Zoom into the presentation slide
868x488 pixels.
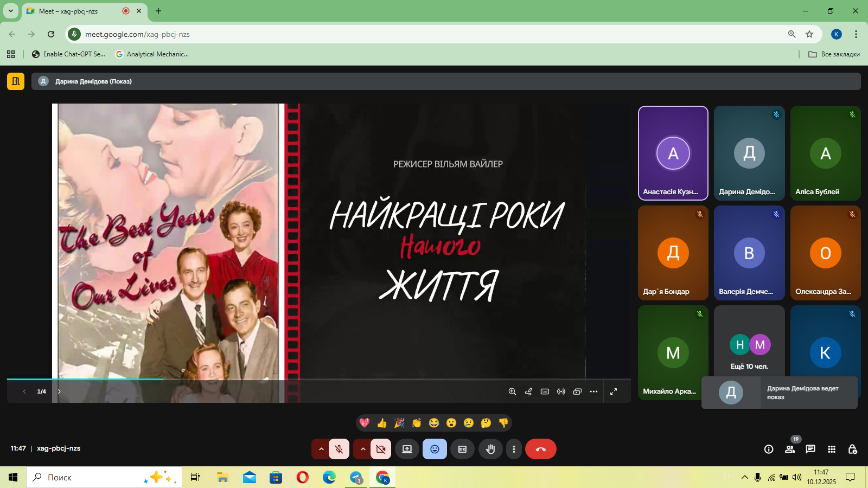coord(512,391)
